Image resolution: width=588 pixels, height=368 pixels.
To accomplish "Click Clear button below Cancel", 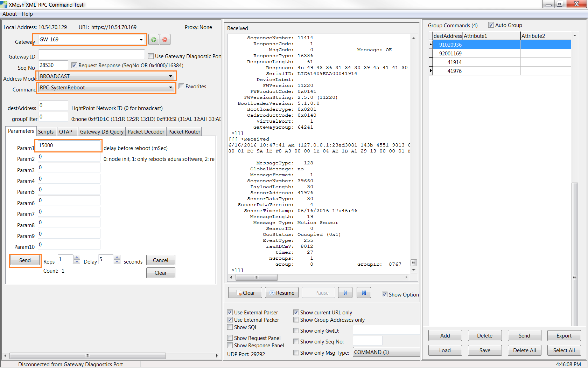I will click(x=161, y=273).
